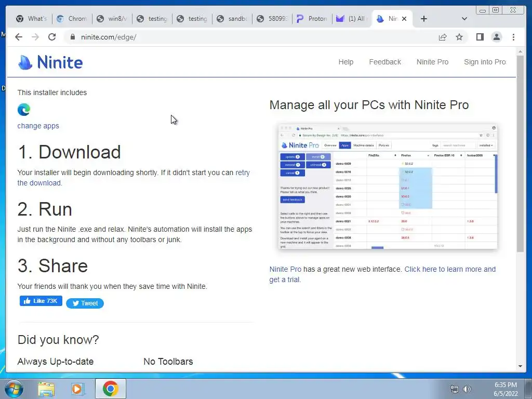Viewport: 532px width, 399px height.
Task: Switch to the Chrom tab
Action: [72, 19]
